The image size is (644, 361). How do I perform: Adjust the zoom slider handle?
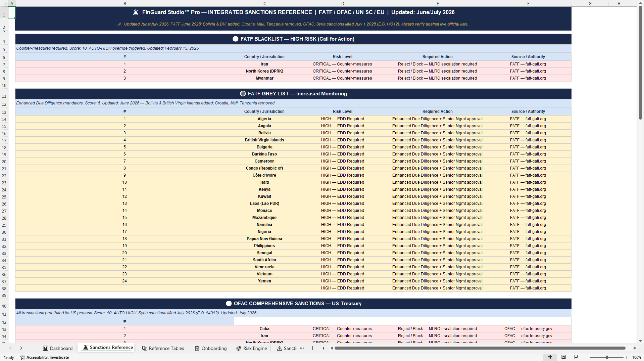click(607, 357)
